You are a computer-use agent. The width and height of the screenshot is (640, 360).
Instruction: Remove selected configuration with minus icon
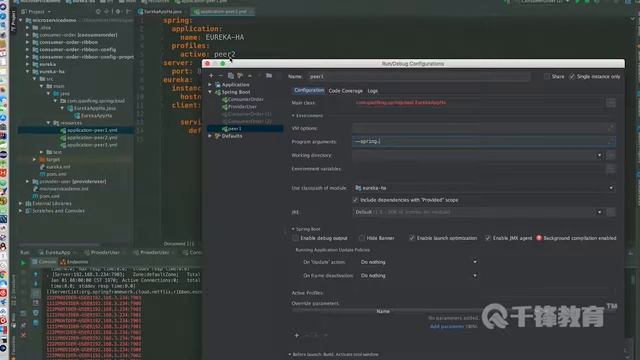coord(220,76)
